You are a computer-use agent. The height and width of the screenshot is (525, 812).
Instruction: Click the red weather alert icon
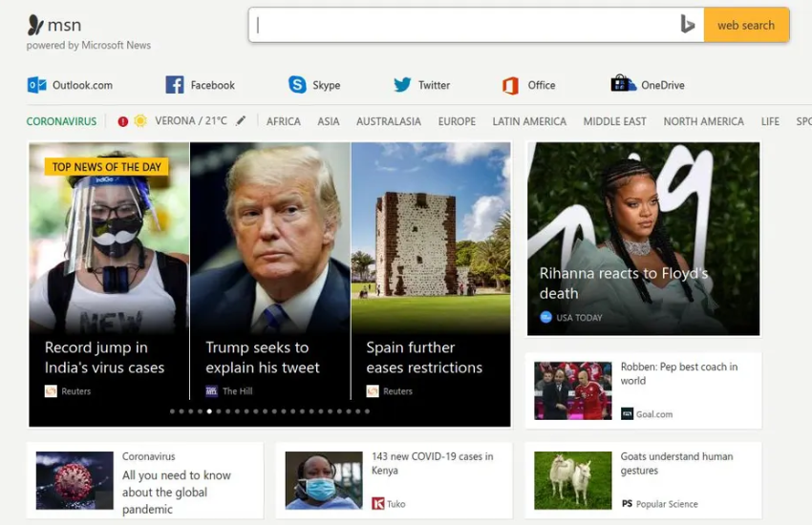coord(122,121)
